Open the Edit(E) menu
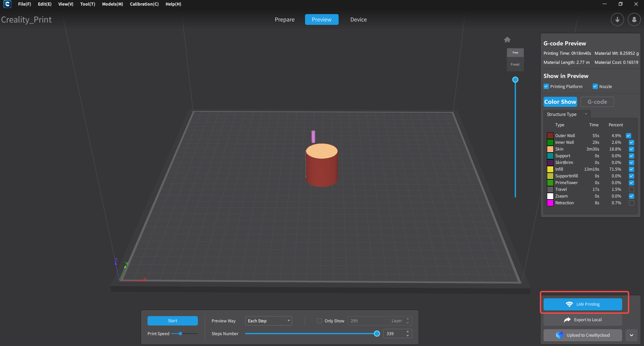This screenshot has width=644, height=346. (45, 4)
